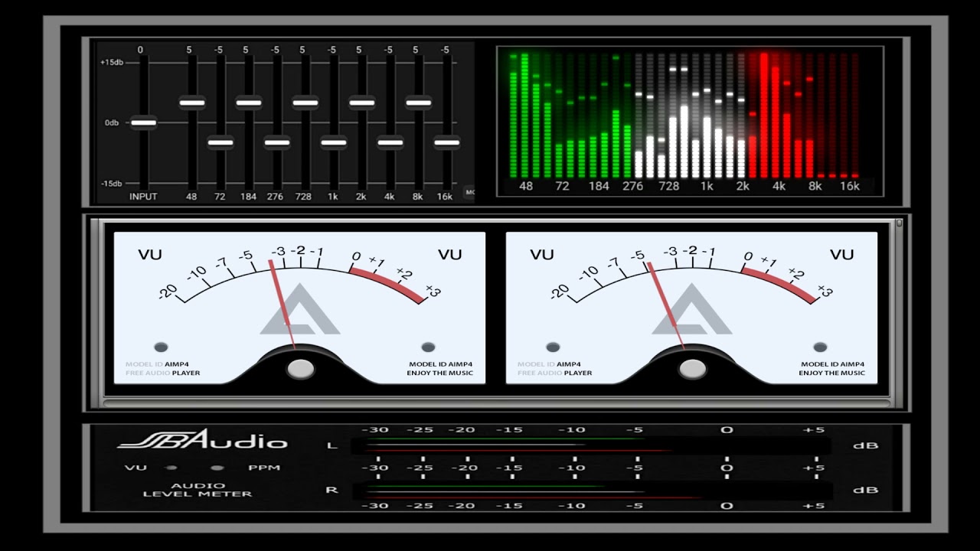Click the R channel level meter bar
Viewport: 980px width, 551px height.
[591, 490]
